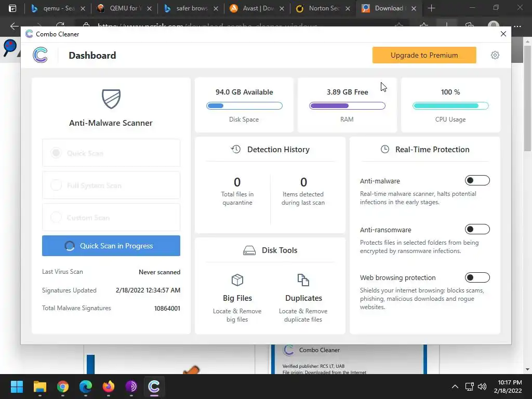Click Upgrade to Premium button
The height and width of the screenshot is (399, 532).
(424, 55)
